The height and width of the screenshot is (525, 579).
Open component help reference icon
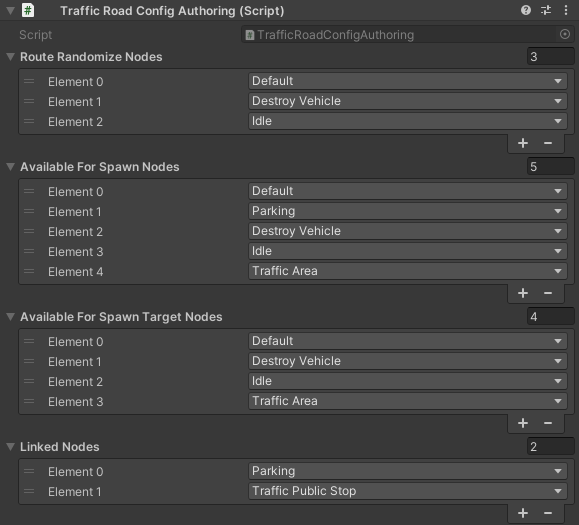tap(526, 10)
